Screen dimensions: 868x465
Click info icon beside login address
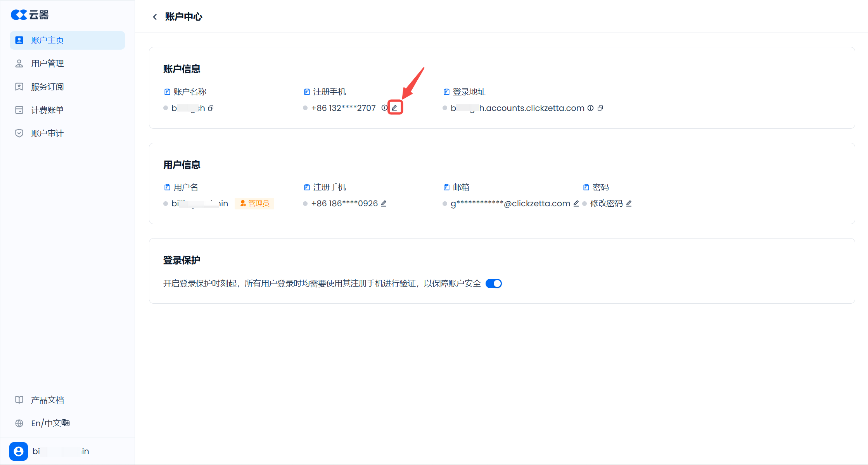(590, 108)
